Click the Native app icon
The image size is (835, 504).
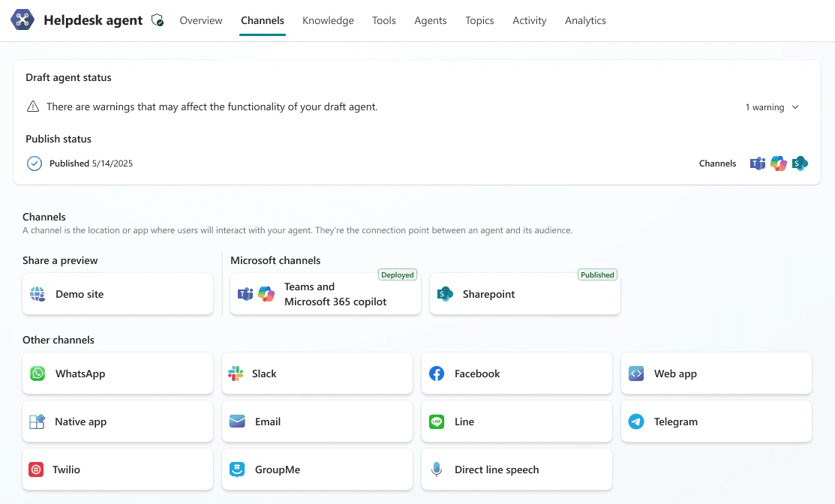pos(37,421)
